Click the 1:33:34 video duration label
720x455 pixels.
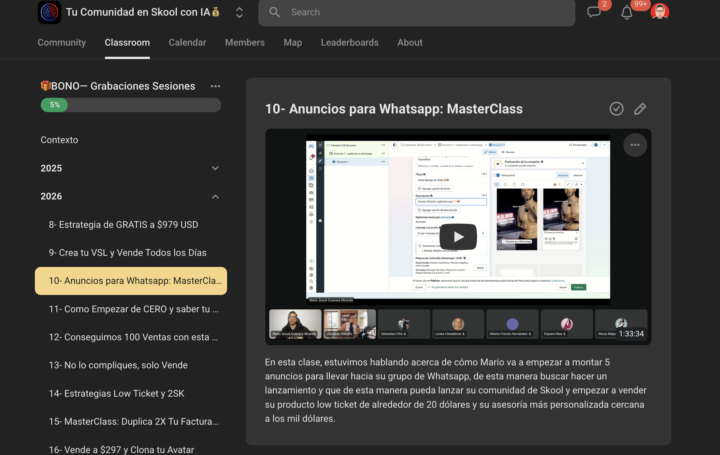point(631,334)
